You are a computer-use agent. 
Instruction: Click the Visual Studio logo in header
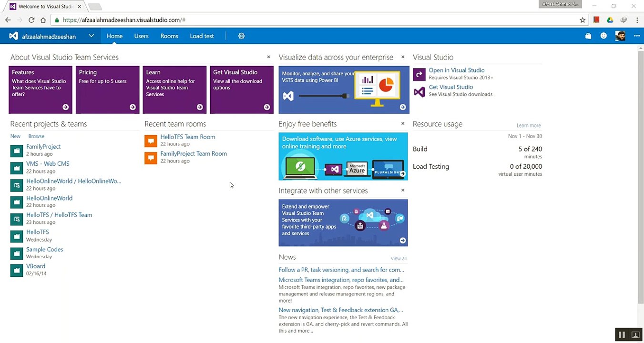point(14,36)
